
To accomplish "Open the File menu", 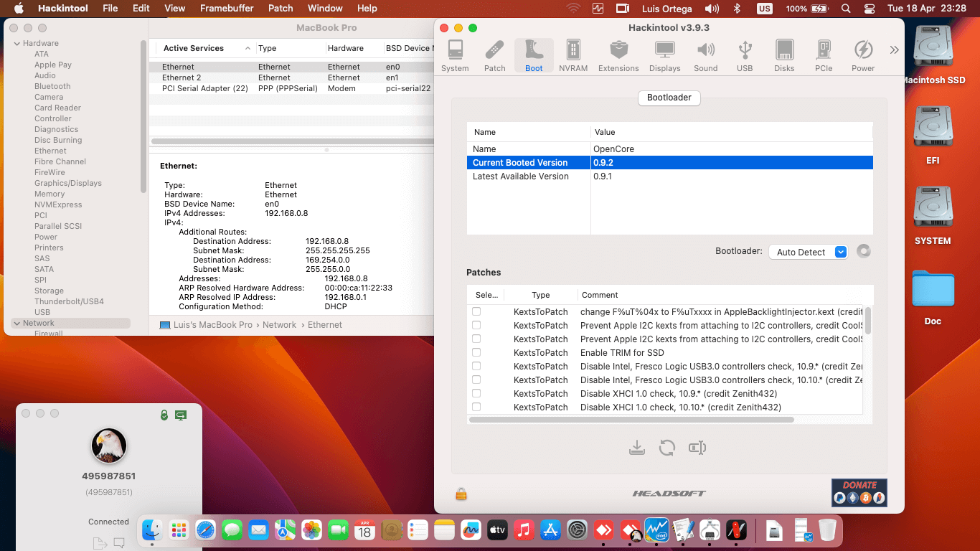I will click(x=110, y=9).
